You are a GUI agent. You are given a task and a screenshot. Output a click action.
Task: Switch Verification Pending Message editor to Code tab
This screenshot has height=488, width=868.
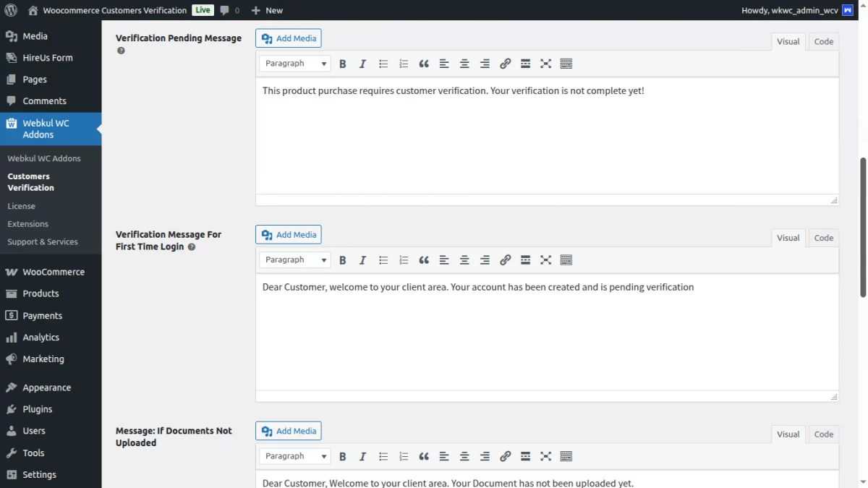[824, 42]
